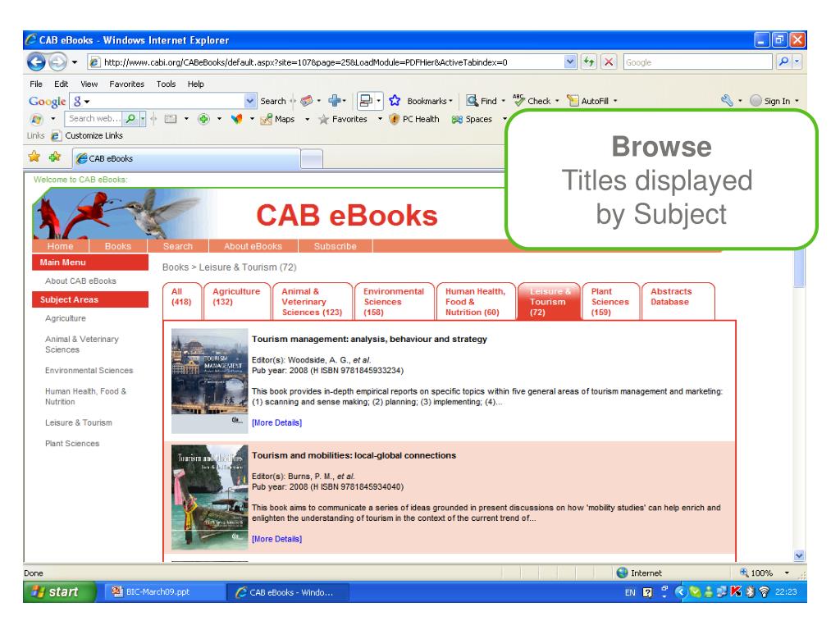Screen dimensions: 840x630
Task: Switch to Environmental Sciences (158) tab
Action: point(394,301)
